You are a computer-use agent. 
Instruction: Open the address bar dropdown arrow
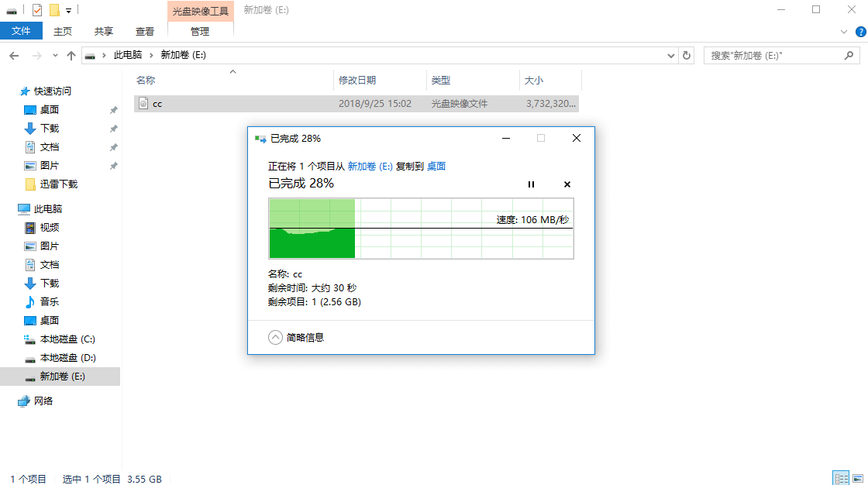point(670,55)
